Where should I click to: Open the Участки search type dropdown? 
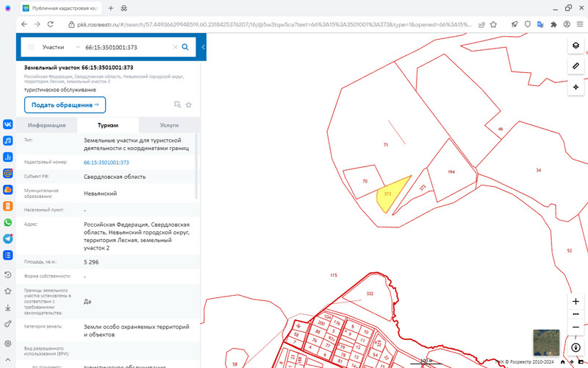tap(61, 47)
